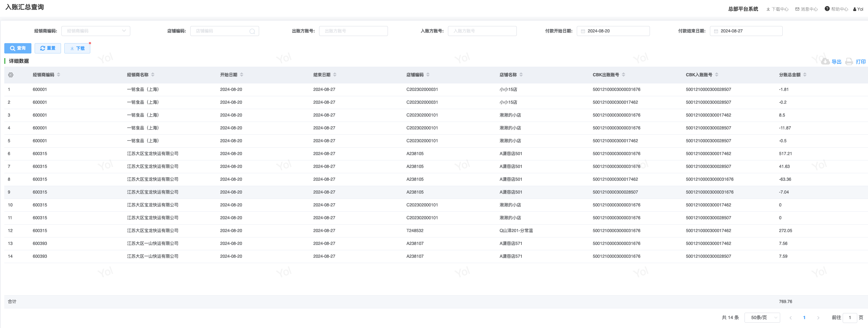Click the Yol user account icon
The width and height of the screenshot is (868, 328).
(x=855, y=9)
